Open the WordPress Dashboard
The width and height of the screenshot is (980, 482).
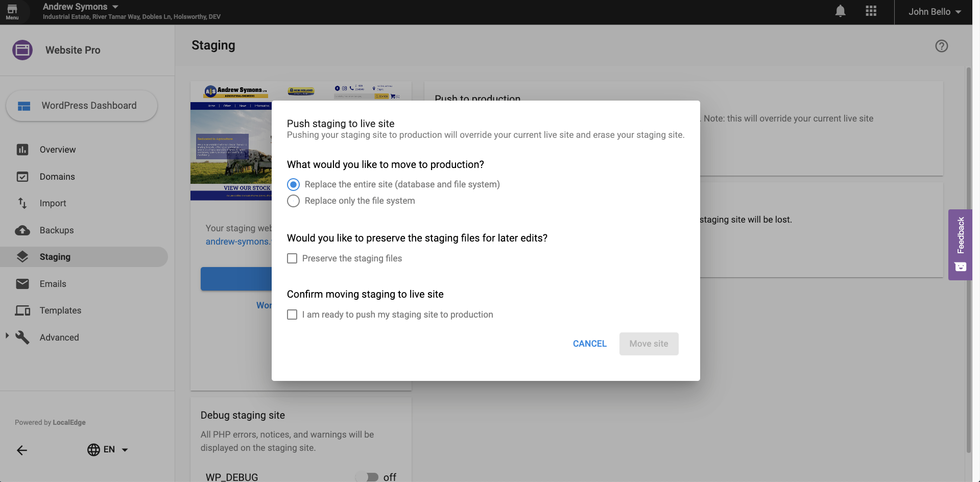(81, 105)
